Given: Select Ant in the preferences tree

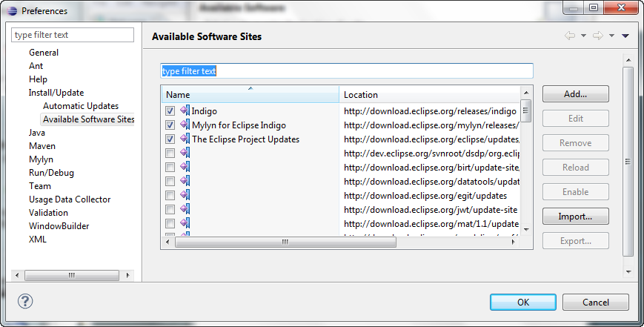Looking at the screenshot, I should click(x=36, y=66).
